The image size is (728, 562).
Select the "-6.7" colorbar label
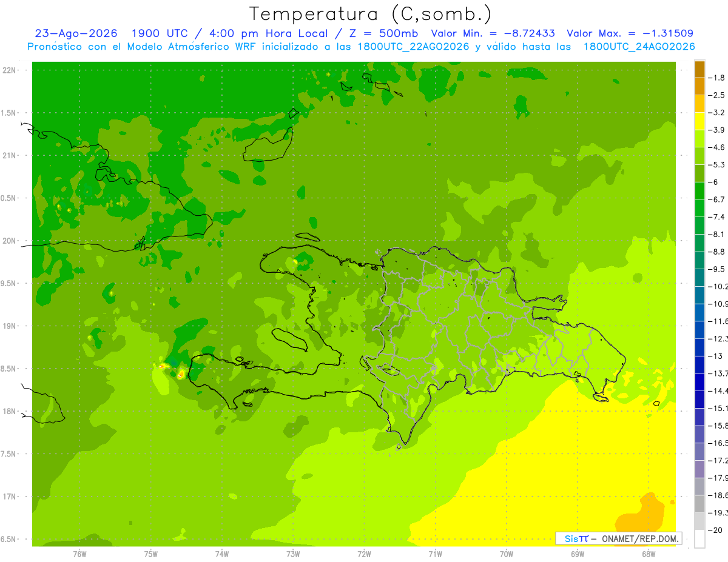[717, 199]
